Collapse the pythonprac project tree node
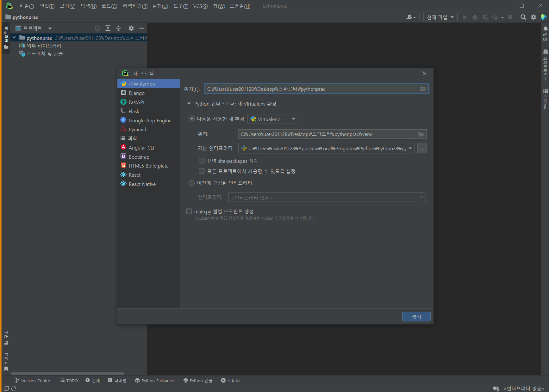Image resolution: width=549 pixels, height=392 pixels. pos(14,38)
